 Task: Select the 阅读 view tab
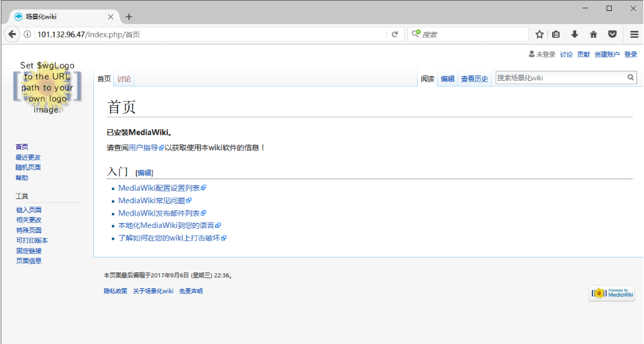click(x=427, y=78)
